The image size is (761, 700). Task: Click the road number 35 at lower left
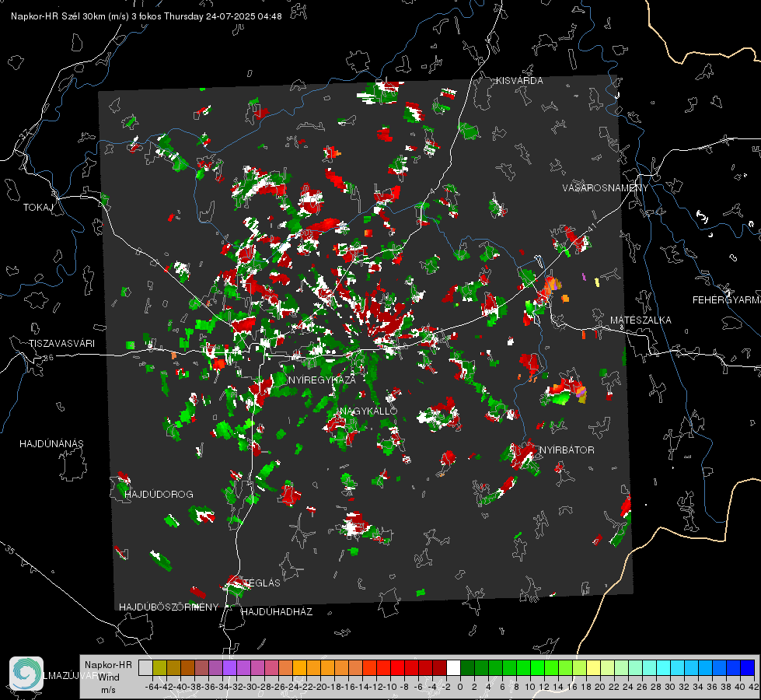9,549
